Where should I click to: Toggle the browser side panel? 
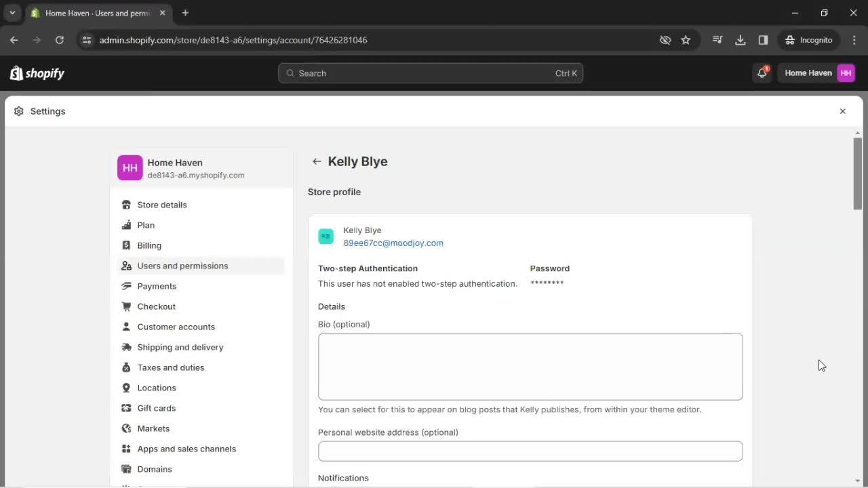tap(763, 40)
